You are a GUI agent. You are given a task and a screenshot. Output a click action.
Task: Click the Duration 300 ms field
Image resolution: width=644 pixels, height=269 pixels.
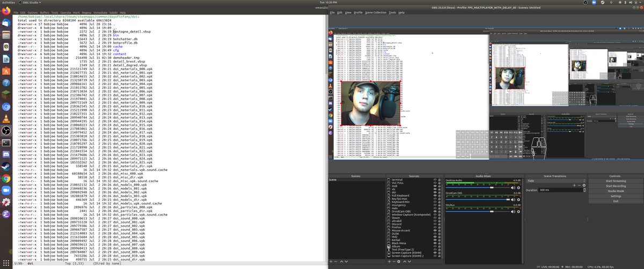(x=560, y=190)
